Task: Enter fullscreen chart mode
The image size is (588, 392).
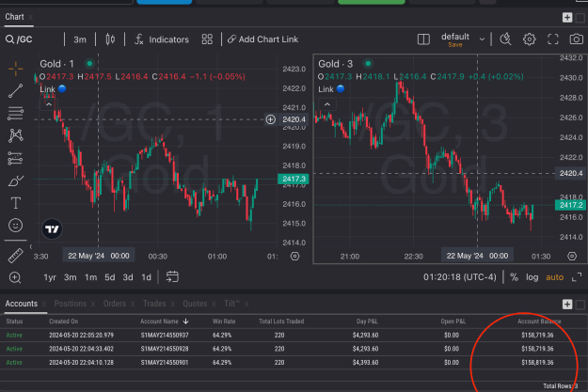Action: [553, 39]
